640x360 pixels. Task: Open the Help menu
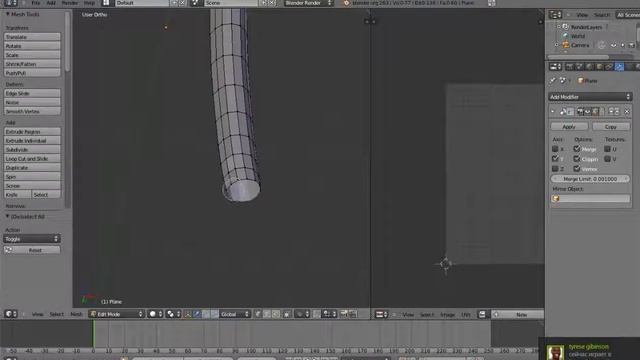89,3
